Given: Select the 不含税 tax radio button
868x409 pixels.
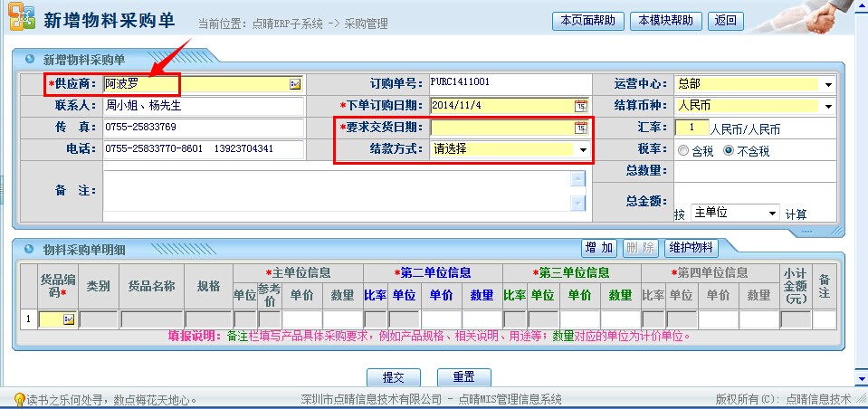Looking at the screenshot, I should click(729, 150).
